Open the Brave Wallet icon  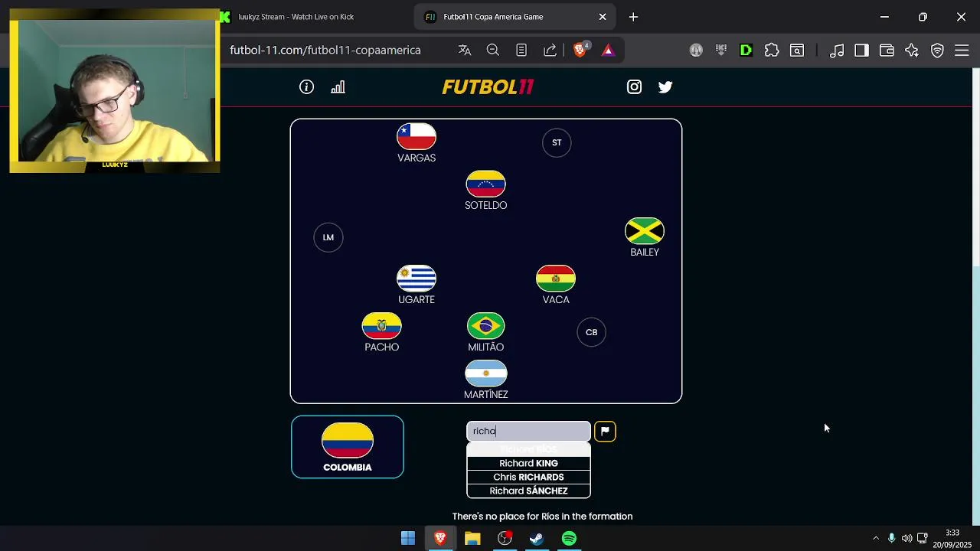click(887, 50)
